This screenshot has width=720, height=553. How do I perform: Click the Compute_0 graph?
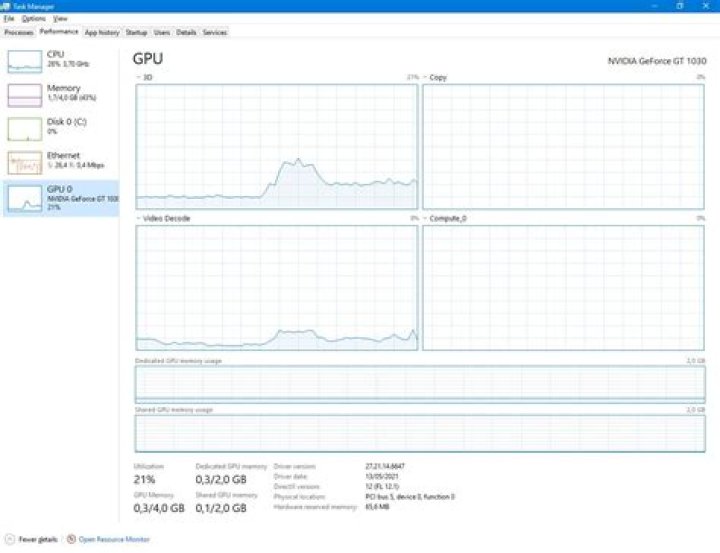pyautogui.click(x=563, y=288)
